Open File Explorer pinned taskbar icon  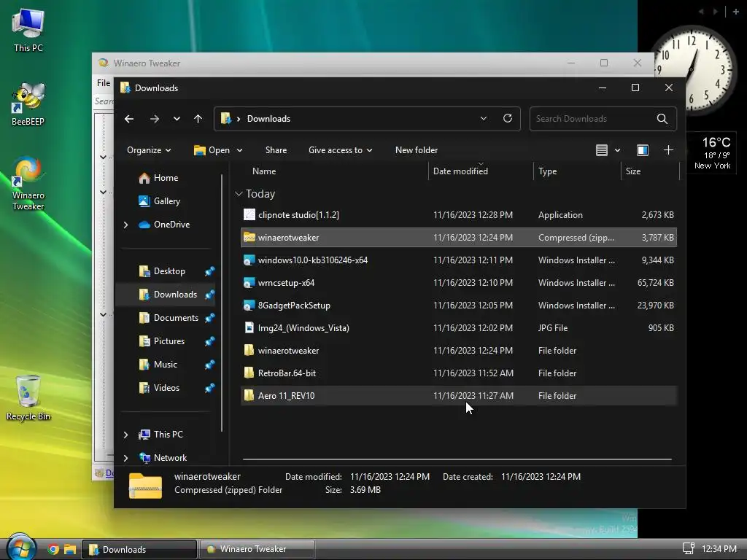point(70,550)
